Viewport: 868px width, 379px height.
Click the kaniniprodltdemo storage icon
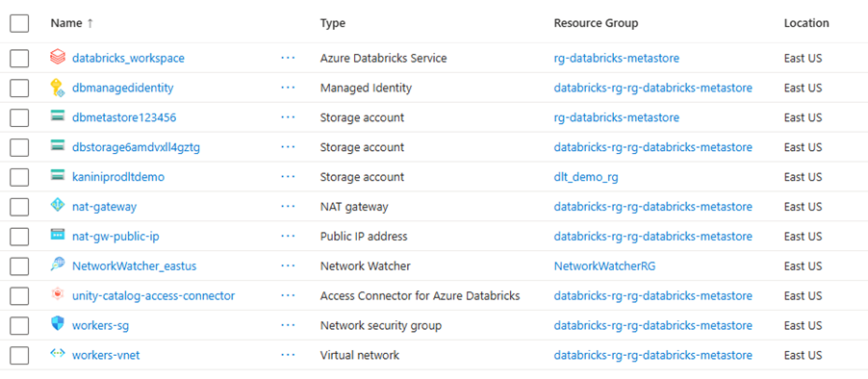[58, 176]
